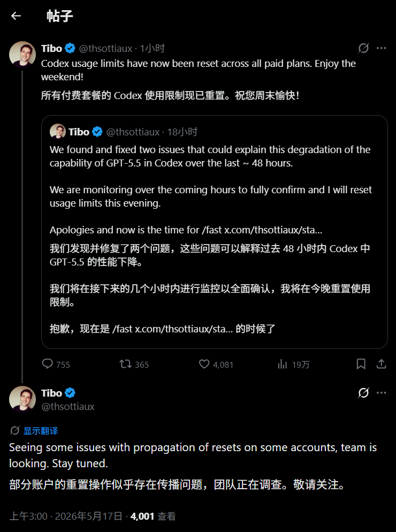
Task: Click the reply icon showing 755
Action: click(47, 364)
